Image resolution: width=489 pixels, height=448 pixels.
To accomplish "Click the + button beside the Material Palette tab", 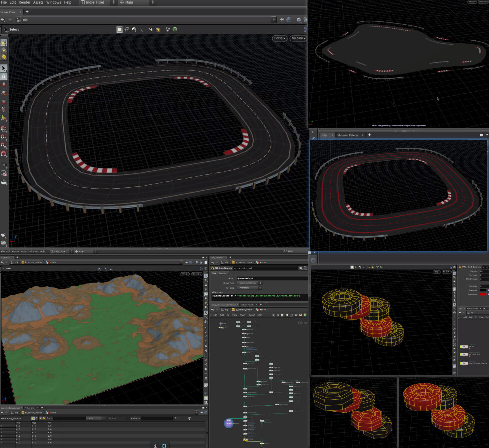I will click(x=369, y=135).
